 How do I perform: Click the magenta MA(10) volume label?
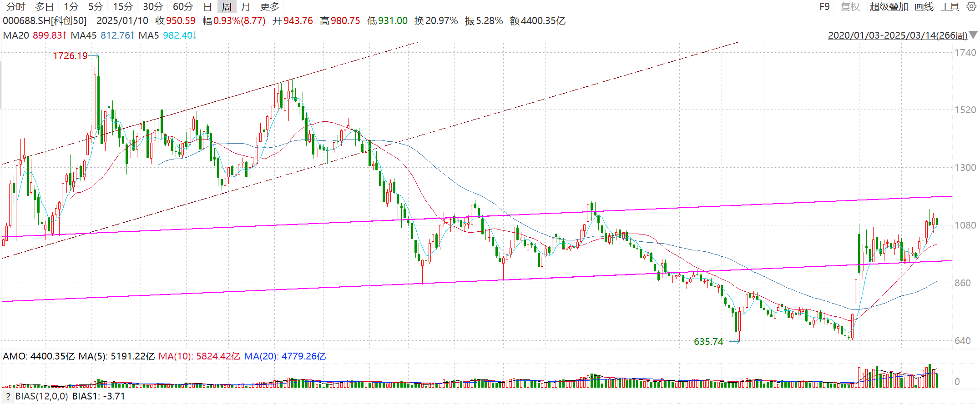click(x=199, y=356)
